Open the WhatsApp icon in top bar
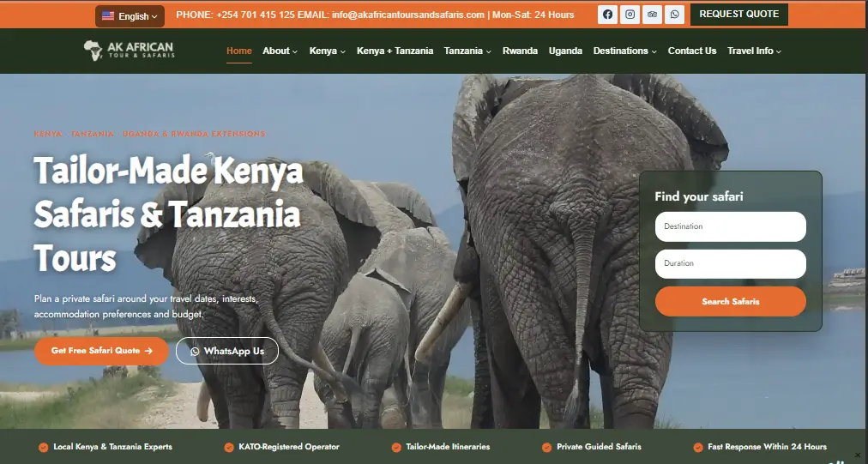Image resolution: width=868 pixels, height=464 pixels. [x=674, y=15]
